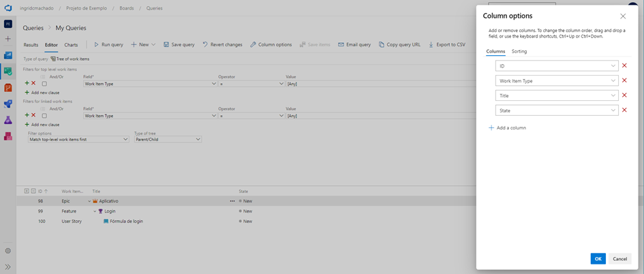Viewport: 644px width, 274px height.
Task: Click Email query in toolbar
Action: (354, 44)
